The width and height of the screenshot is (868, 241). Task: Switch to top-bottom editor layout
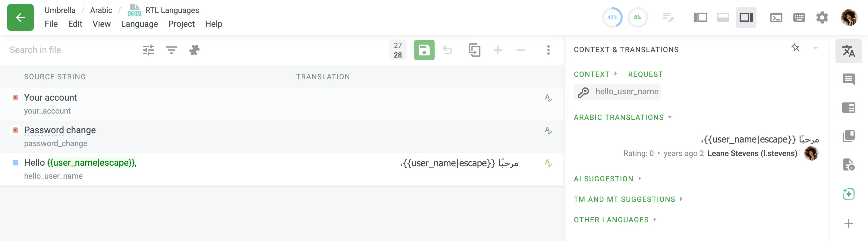[723, 17]
